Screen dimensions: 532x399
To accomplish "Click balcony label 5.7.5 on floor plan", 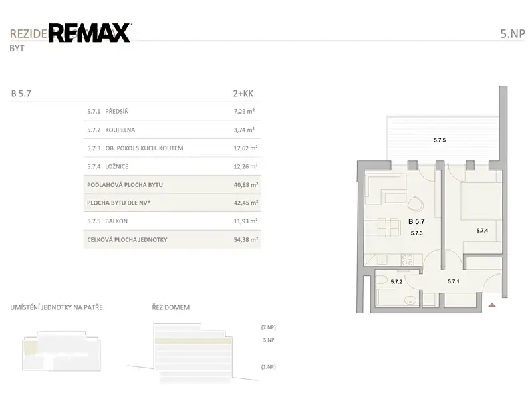I will (x=440, y=140).
